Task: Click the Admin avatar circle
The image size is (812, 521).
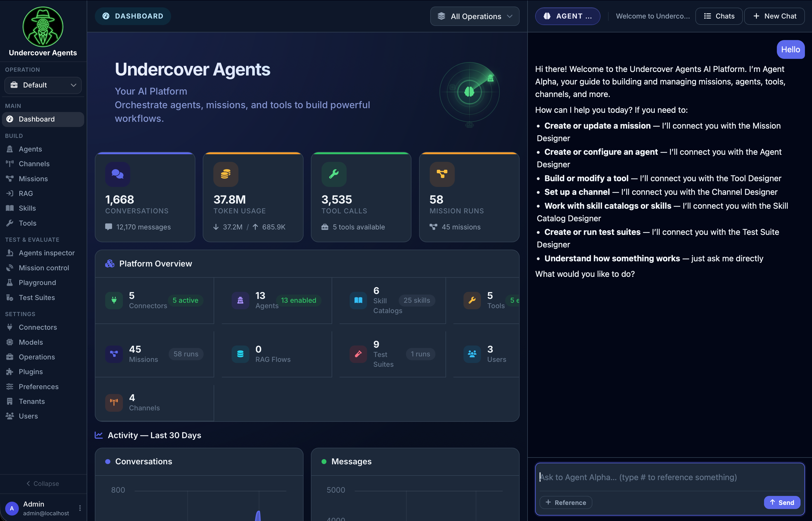Action: pyautogui.click(x=12, y=508)
